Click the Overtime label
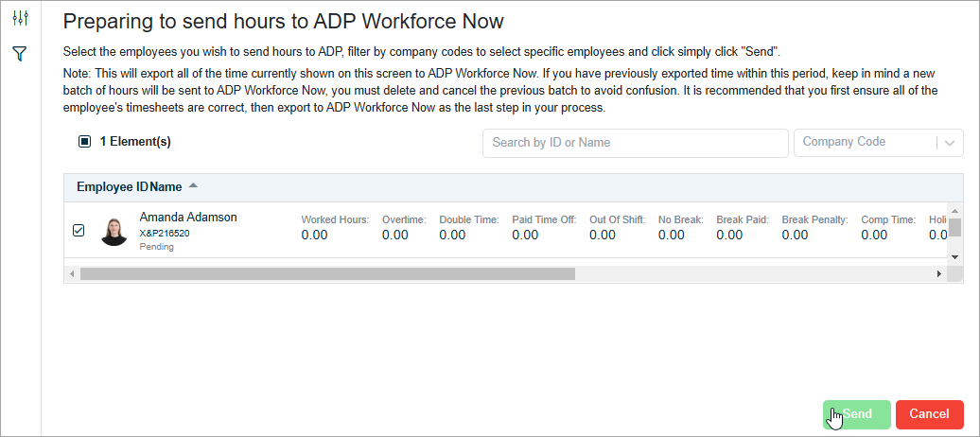The height and width of the screenshot is (437, 980). pos(404,220)
